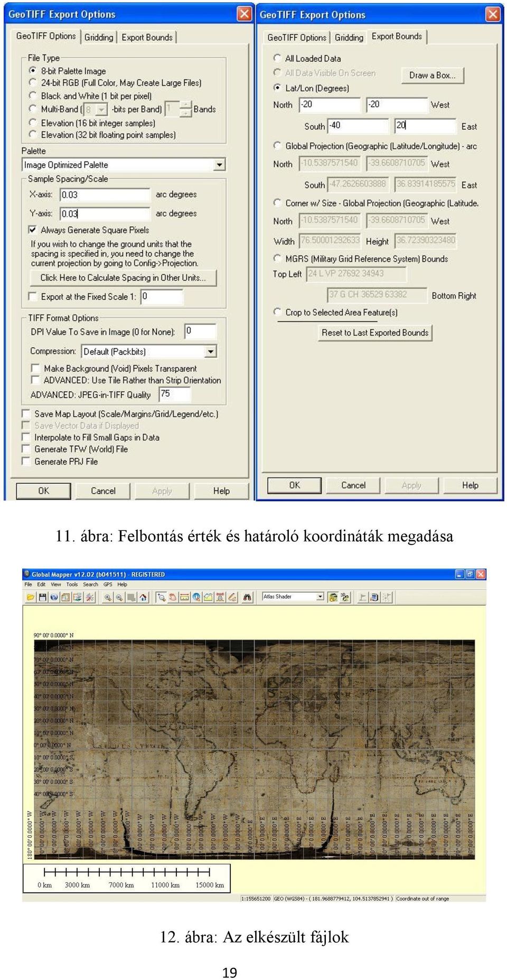Select the View Shed tower tool

coord(220,597)
